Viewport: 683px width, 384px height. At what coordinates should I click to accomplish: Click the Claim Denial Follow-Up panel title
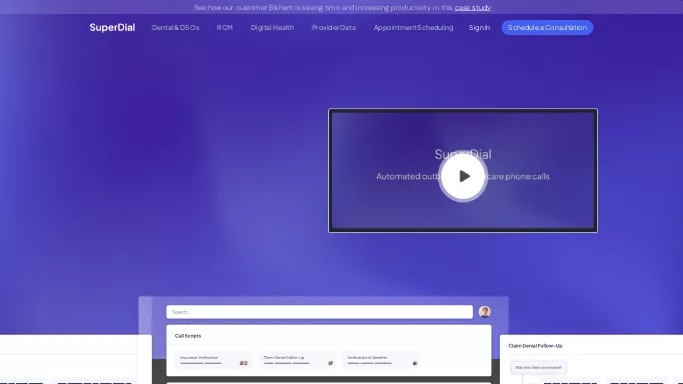click(x=535, y=346)
